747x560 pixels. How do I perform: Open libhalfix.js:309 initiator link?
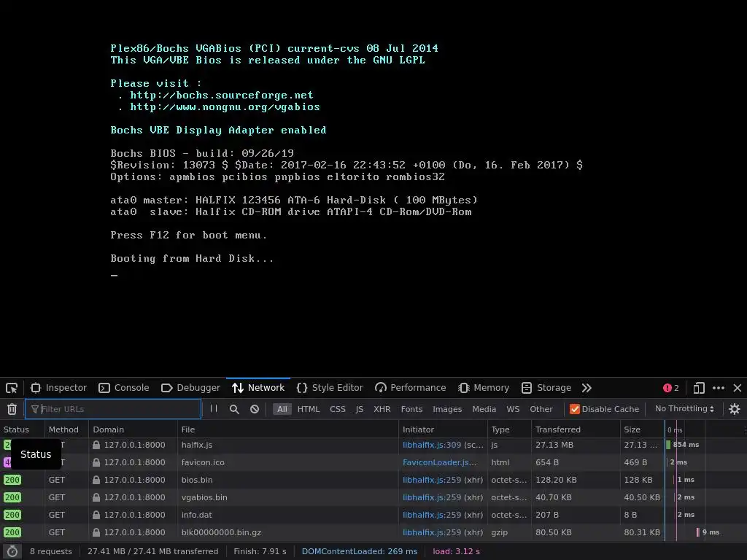click(x=432, y=445)
